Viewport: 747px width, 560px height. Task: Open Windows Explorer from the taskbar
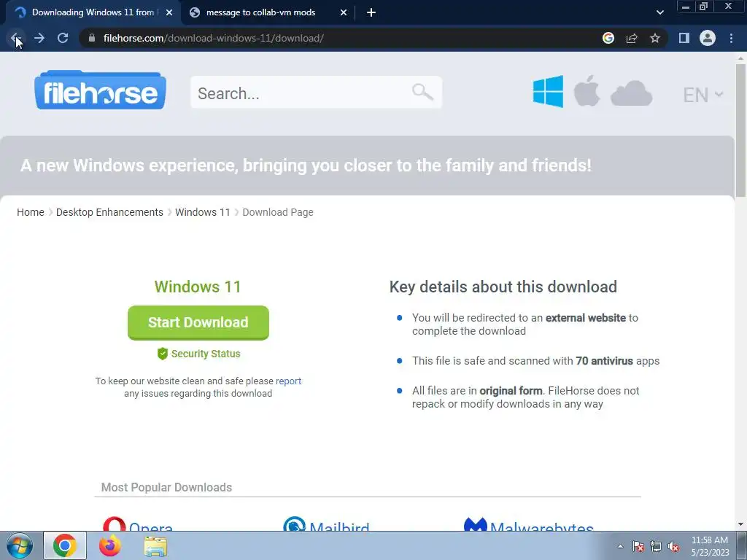(x=155, y=546)
